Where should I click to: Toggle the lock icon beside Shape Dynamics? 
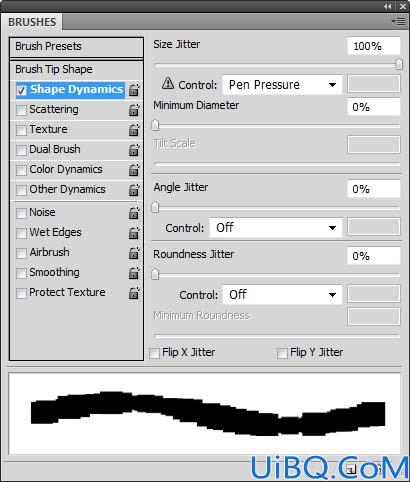tap(134, 90)
